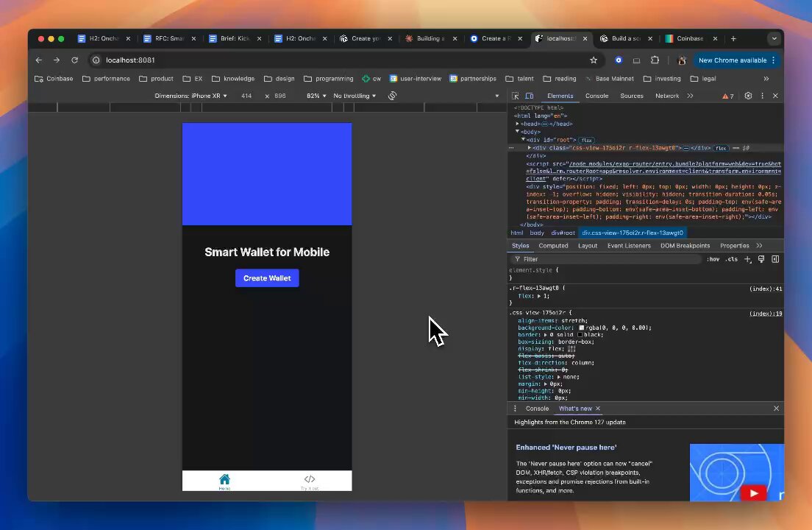
Task: Open the flexbox editor icon beside display
Action: click(571, 349)
